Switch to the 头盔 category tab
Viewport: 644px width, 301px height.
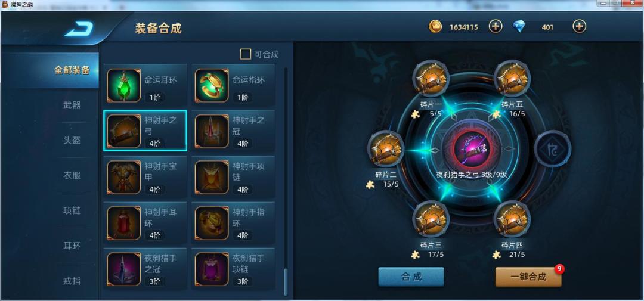pos(72,141)
